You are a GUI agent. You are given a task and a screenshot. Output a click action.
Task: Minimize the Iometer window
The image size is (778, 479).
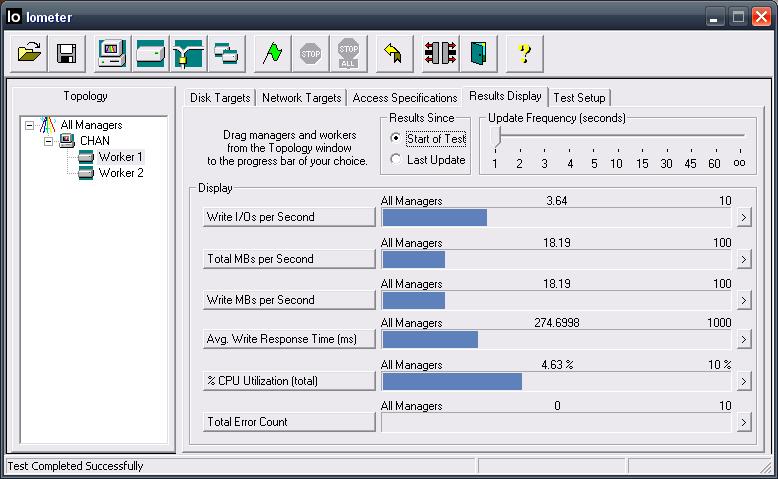tap(714, 17)
